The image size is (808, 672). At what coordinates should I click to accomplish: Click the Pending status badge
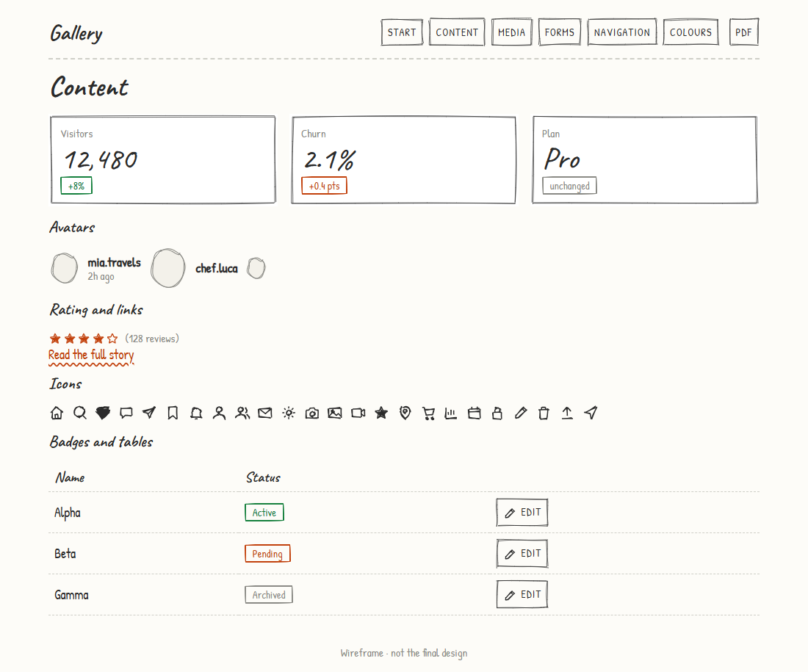267,554
